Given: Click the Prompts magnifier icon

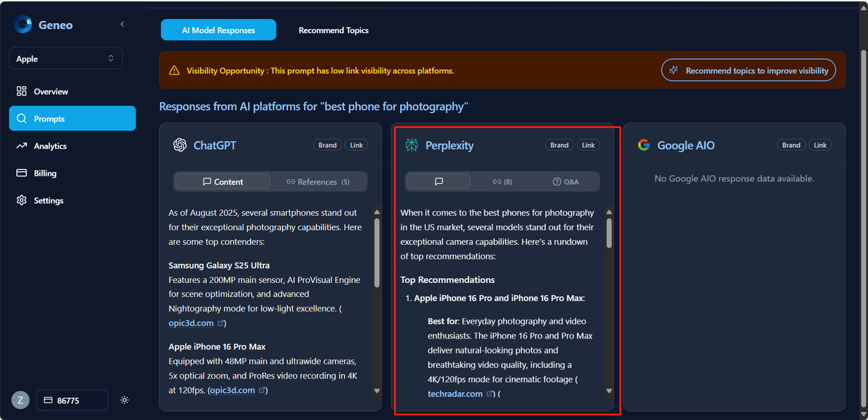Looking at the screenshot, I should pos(22,119).
